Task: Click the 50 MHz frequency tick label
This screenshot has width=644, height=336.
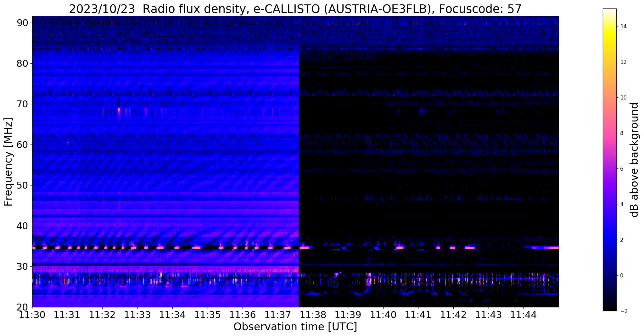Action: [x=22, y=185]
